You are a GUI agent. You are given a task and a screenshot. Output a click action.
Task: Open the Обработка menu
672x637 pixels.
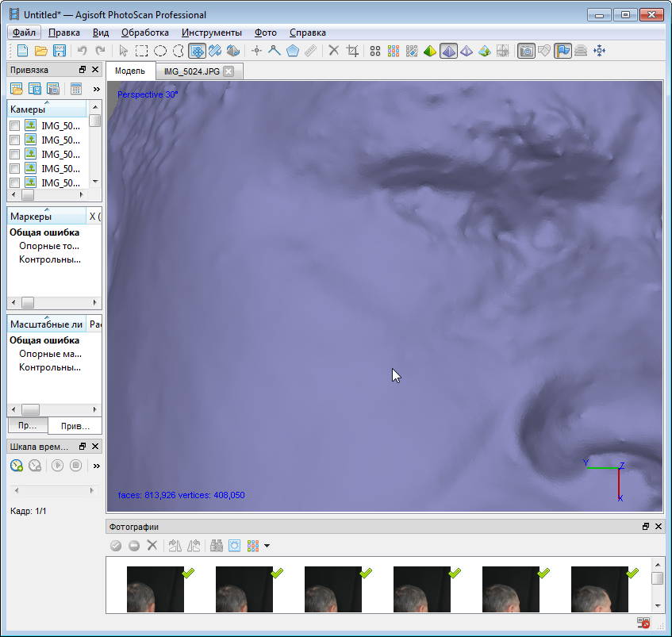(x=144, y=33)
